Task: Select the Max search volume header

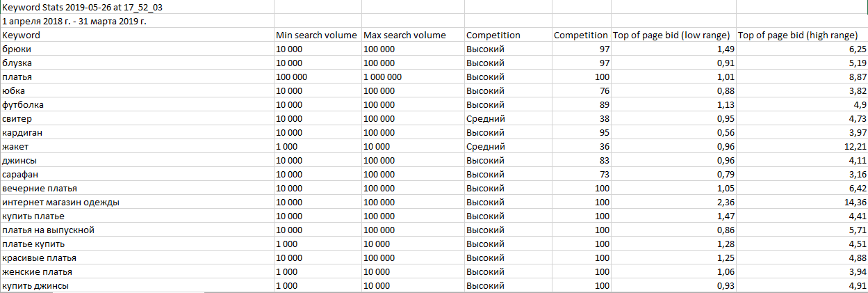Action: (x=412, y=35)
